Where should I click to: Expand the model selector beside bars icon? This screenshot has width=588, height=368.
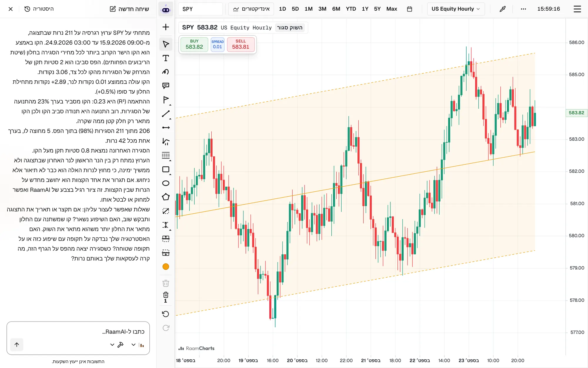click(x=133, y=345)
